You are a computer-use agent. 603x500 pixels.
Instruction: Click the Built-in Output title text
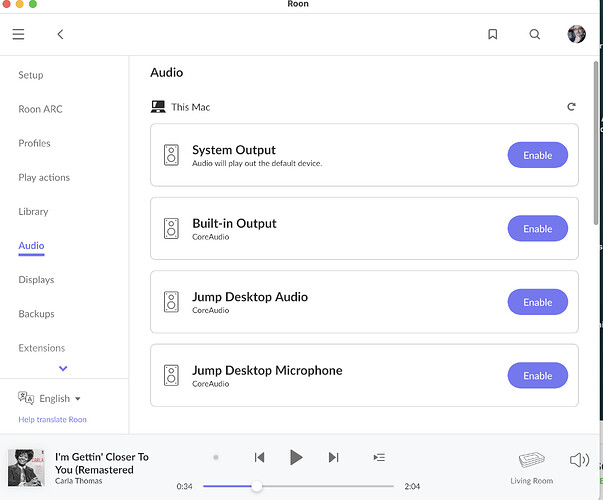234,223
